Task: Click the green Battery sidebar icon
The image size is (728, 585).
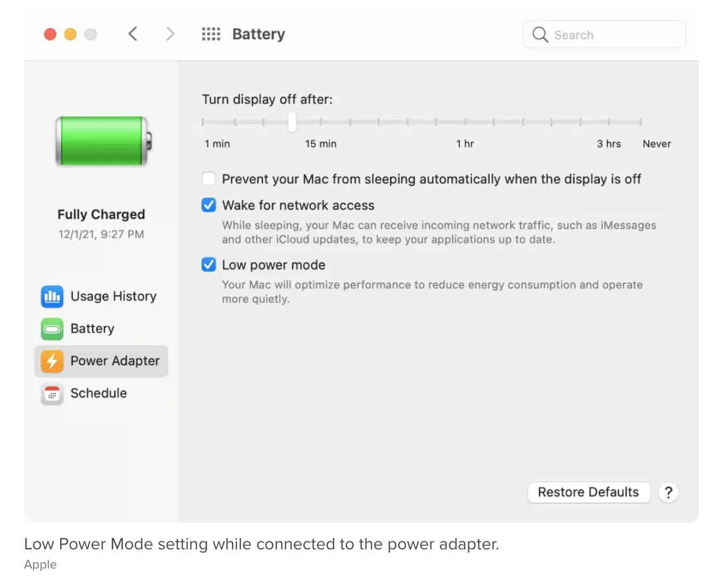Action: [52, 329]
